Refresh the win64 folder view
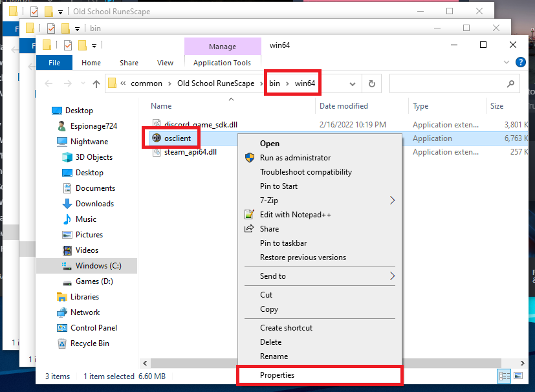Viewport: 535px width, 392px height. 372,84
